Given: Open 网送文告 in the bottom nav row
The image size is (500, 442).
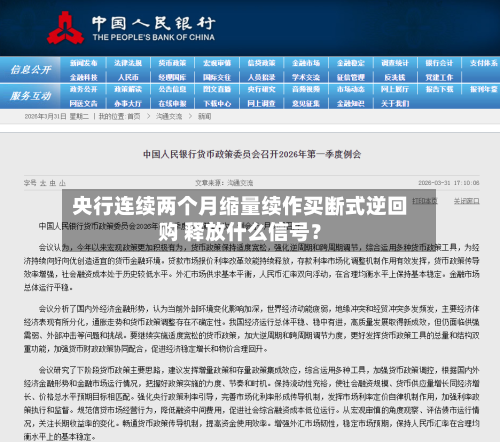Looking at the screenshot, I should [x=84, y=103].
